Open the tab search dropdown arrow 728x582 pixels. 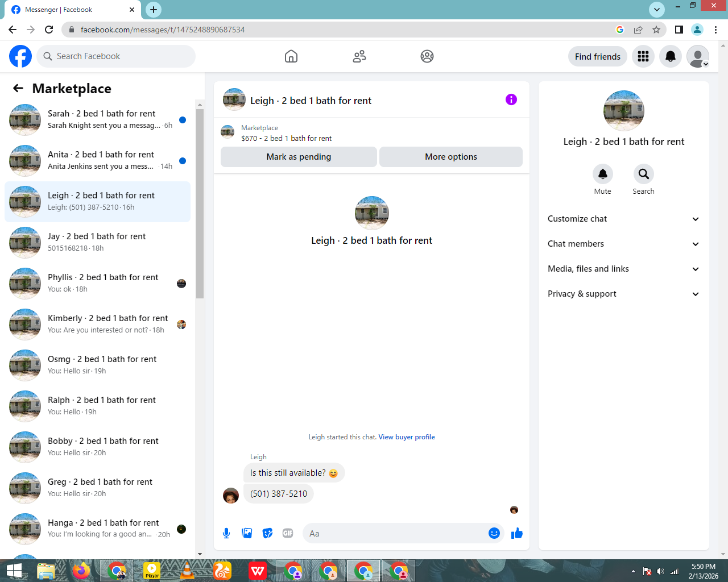pyautogui.click(x=657, y=9)
